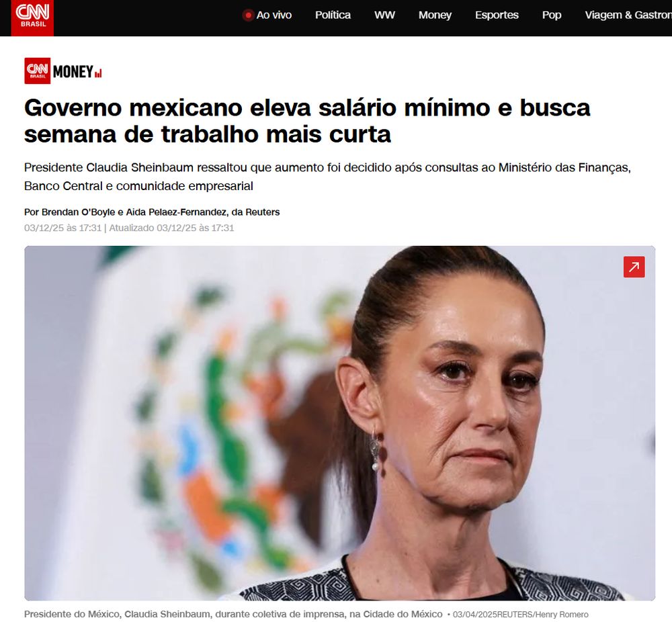Click the article subtitle about Ministério das Finanças
672x622 pixels.
pyautogui.click(x=327, y=177)
